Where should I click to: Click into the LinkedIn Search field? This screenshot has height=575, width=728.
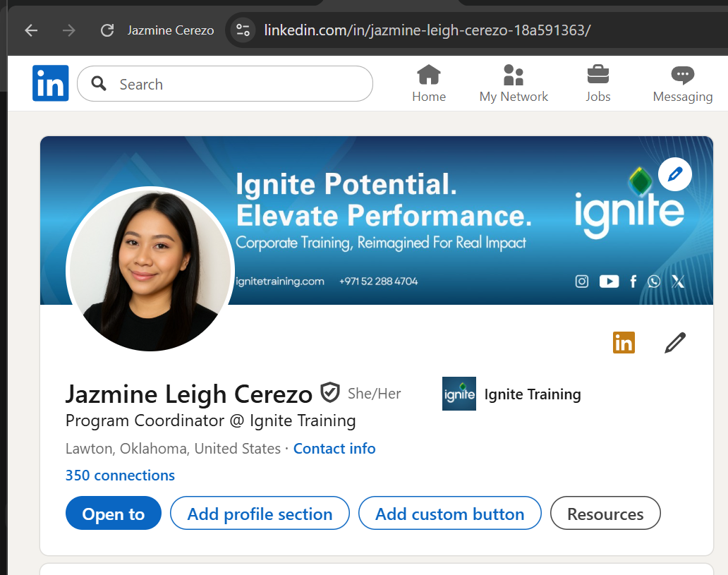[x=225, y=83]
